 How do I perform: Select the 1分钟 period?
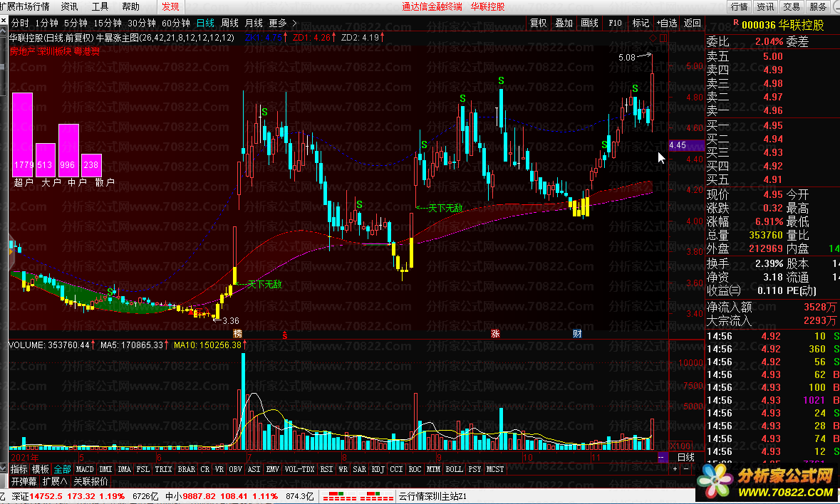tap(46, 23)
